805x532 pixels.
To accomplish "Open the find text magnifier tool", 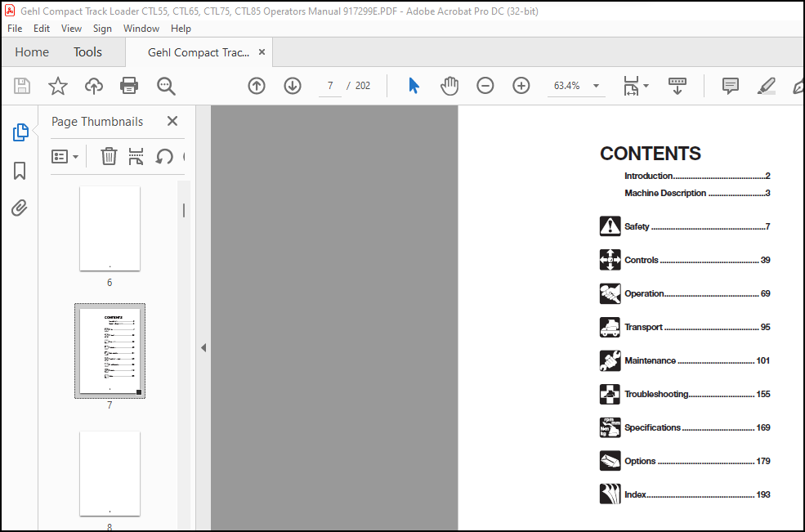I will 166,86.
